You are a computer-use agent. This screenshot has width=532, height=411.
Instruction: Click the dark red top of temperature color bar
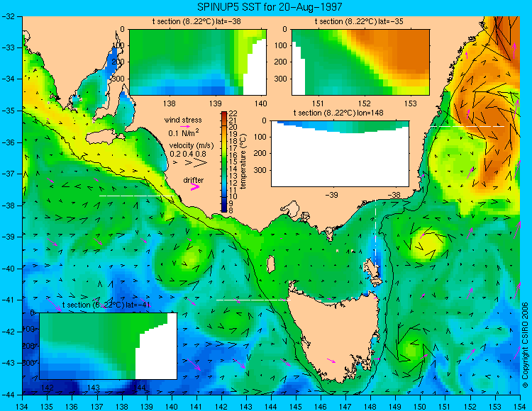(224, 116)
